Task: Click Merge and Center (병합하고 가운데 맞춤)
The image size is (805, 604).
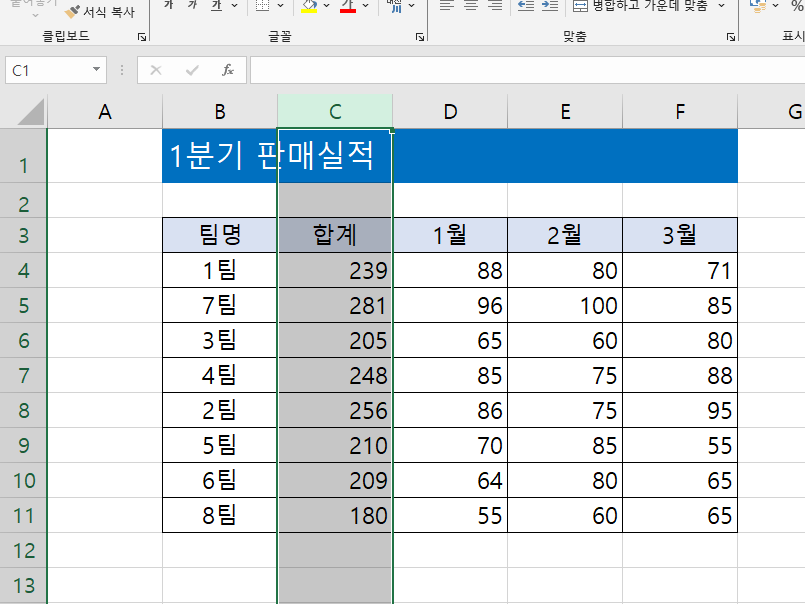Action: pyautogui.click(x=640, y=6)
